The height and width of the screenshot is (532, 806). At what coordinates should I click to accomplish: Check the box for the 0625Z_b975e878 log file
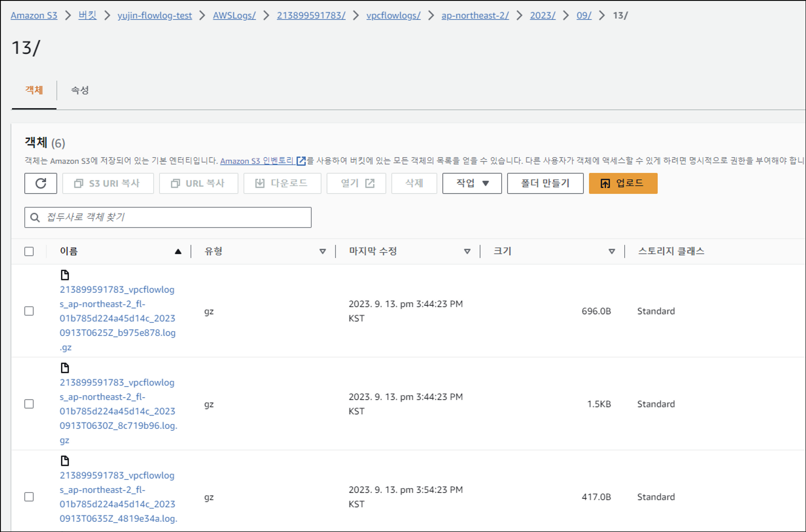click(29, 311)
